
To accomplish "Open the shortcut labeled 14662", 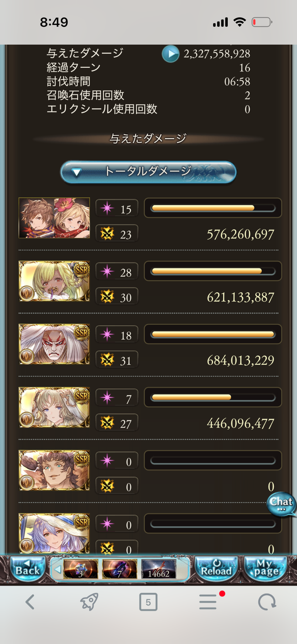I will tap(159, 569).
